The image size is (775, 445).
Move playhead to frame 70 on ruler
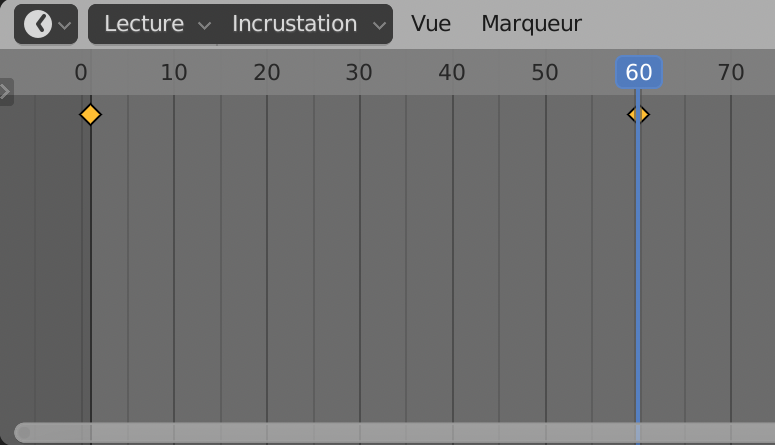731,72
